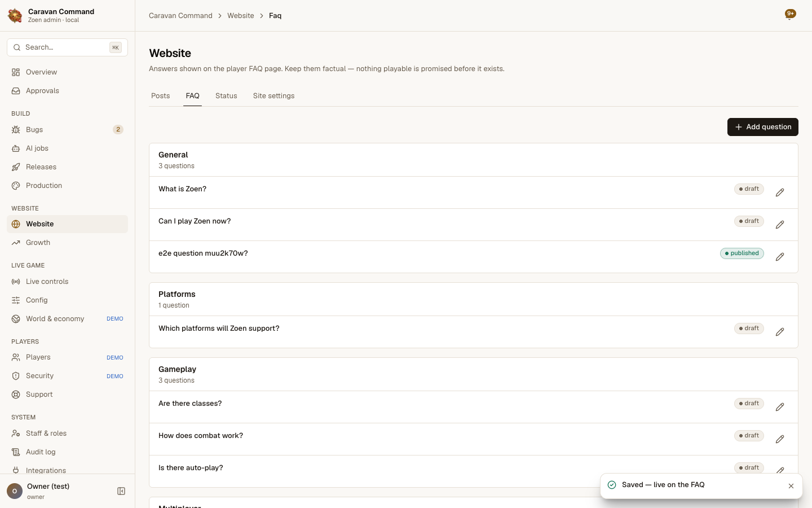Go to Caravan Command breadcrumb
The image size is (812, 508).
point(180,16)
